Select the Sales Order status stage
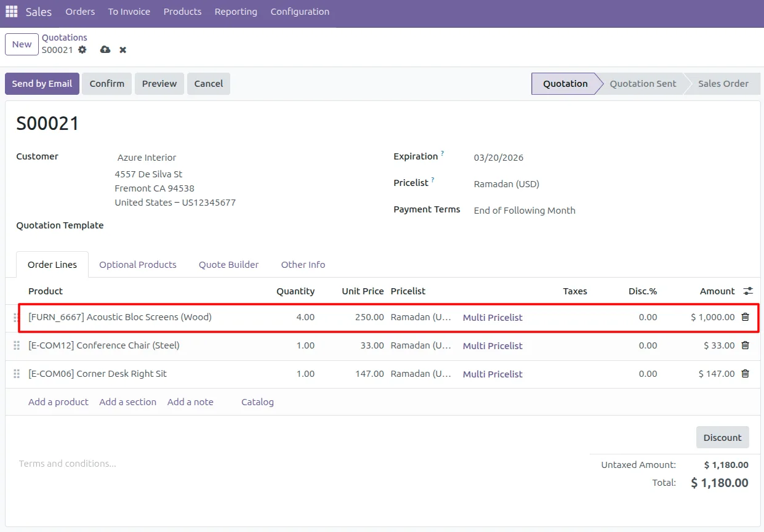Viewport: 764px width, 532px height. (x=723, y=84)
